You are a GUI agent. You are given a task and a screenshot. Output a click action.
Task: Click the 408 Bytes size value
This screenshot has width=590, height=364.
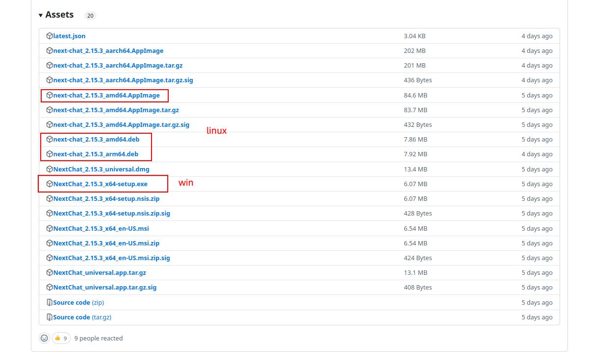418,287
